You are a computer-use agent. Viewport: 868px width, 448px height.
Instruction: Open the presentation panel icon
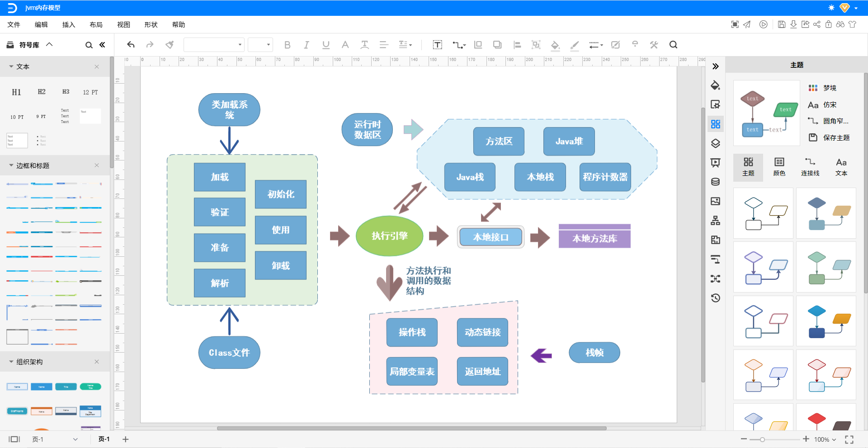[715, 163]
